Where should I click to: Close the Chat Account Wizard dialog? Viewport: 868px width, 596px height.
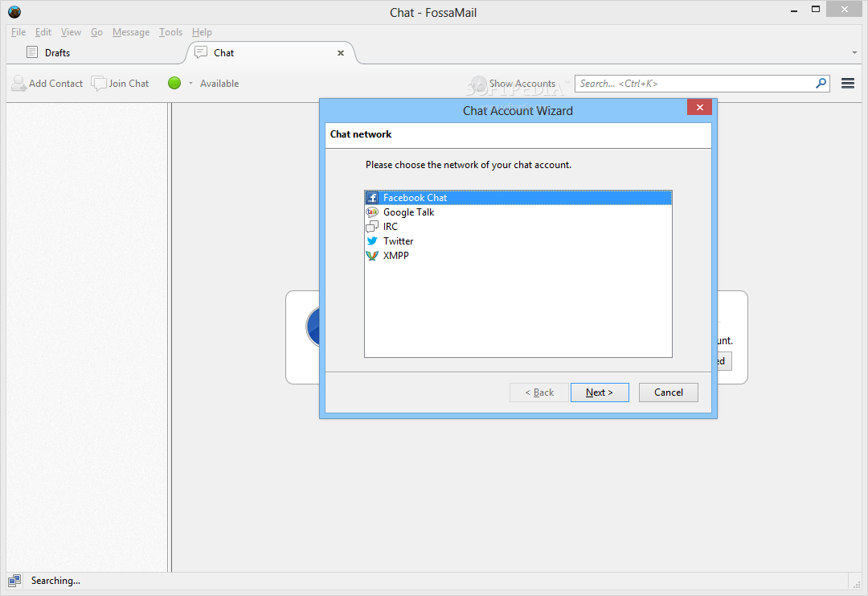coord(700,108)
